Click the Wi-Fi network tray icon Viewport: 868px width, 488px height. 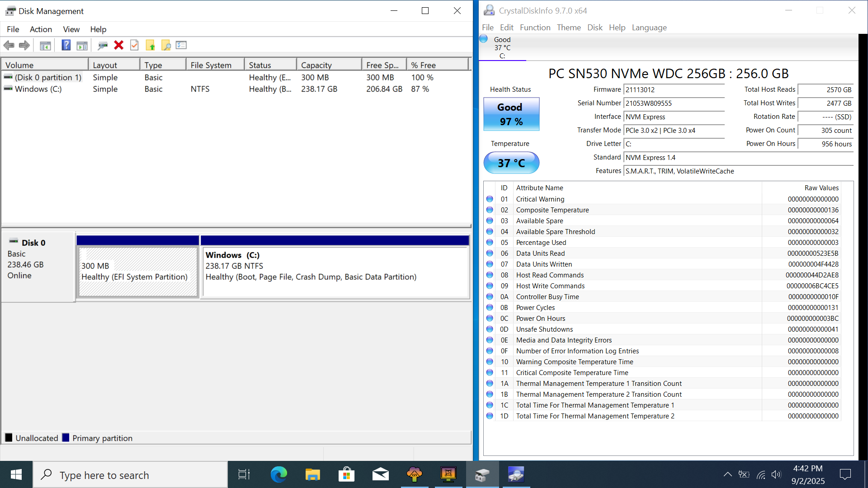click(x=761, y=474)
